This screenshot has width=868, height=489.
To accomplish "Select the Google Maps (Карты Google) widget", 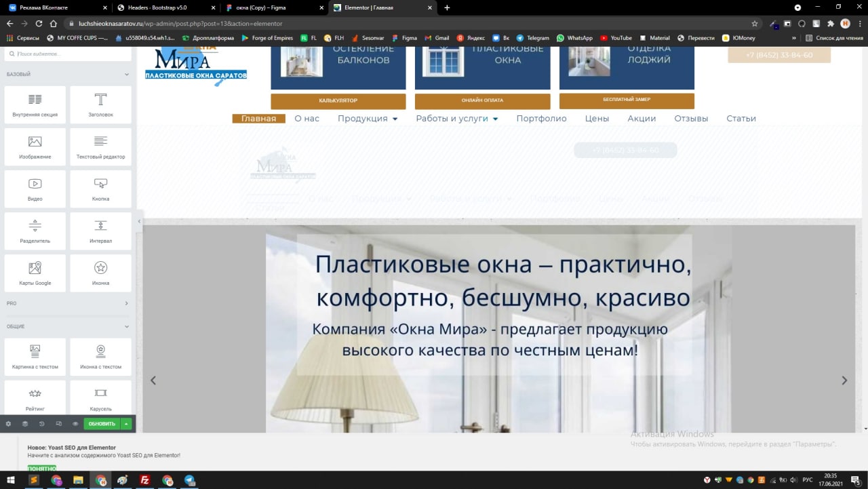I will (35, 273).
